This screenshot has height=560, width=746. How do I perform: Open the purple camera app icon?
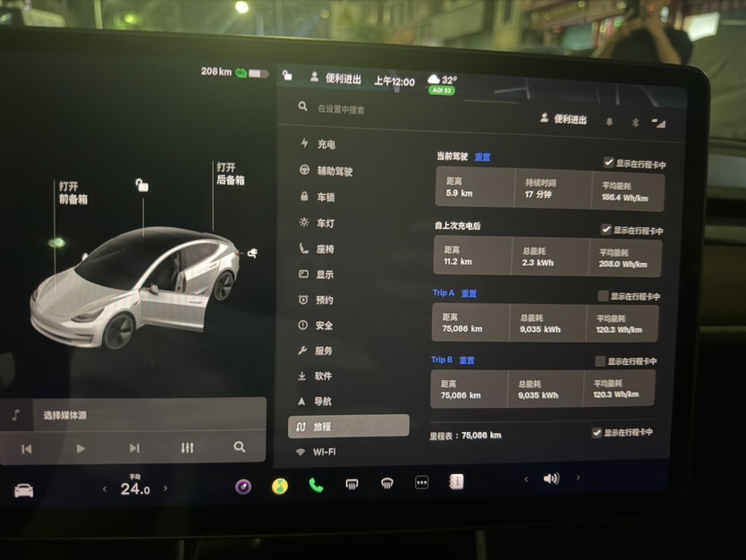pyautogui.click(x=243, y=487)
